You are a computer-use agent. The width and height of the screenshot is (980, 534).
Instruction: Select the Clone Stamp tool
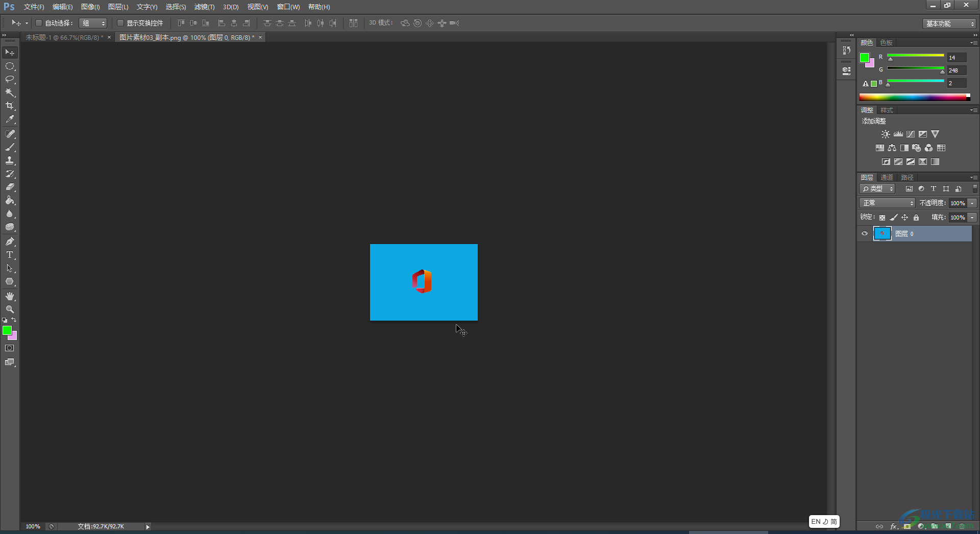point(10,160)
